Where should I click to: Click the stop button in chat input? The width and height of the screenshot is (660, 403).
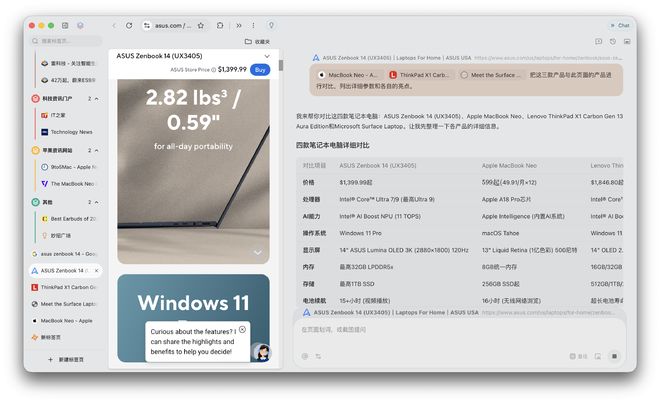click(613, 356)
